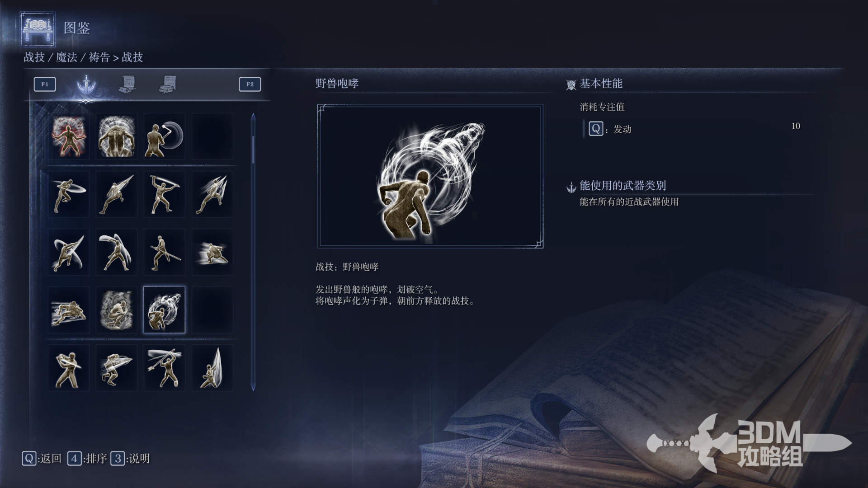Switch to the second scroll prayer tab

coord(168,84)
